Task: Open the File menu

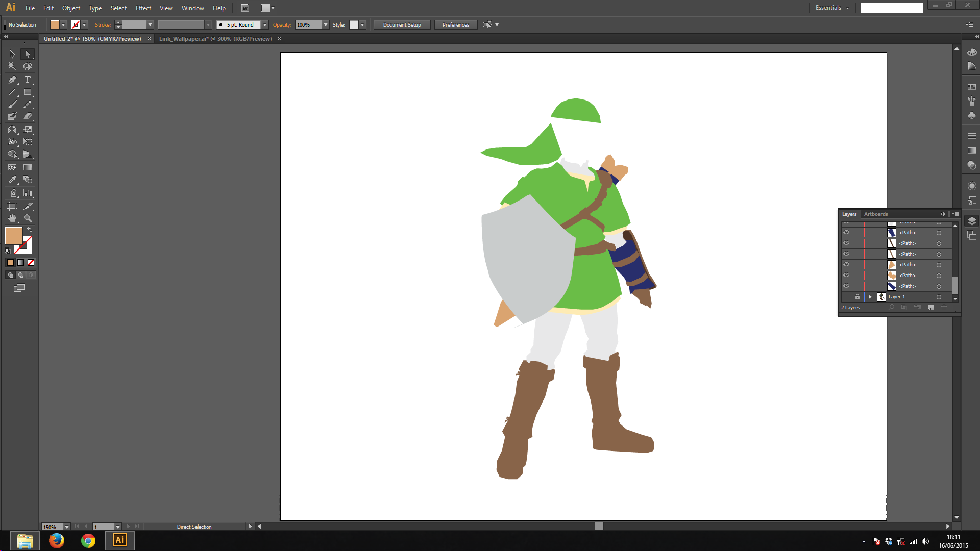Action: point(30,8)
